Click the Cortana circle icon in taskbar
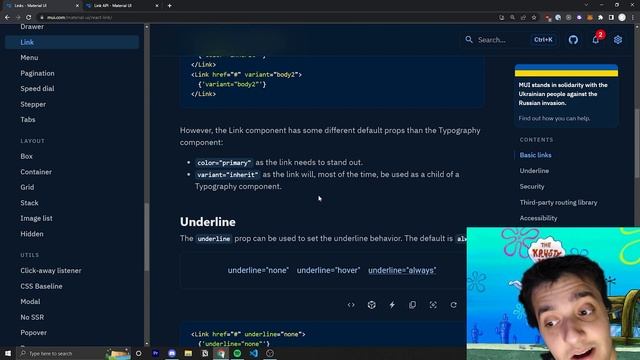This screenshot has width=640, height=360. coord(138,353)
